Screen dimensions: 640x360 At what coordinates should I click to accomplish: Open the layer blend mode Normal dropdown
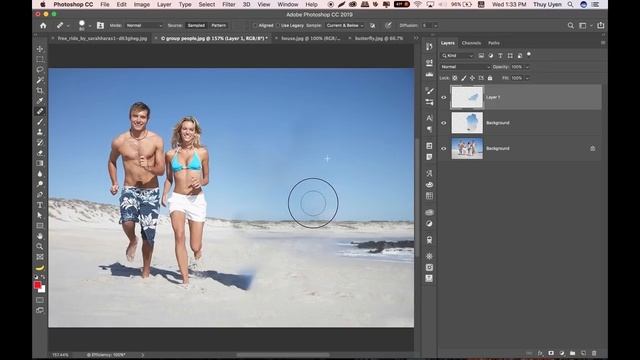tap(465, 67)
